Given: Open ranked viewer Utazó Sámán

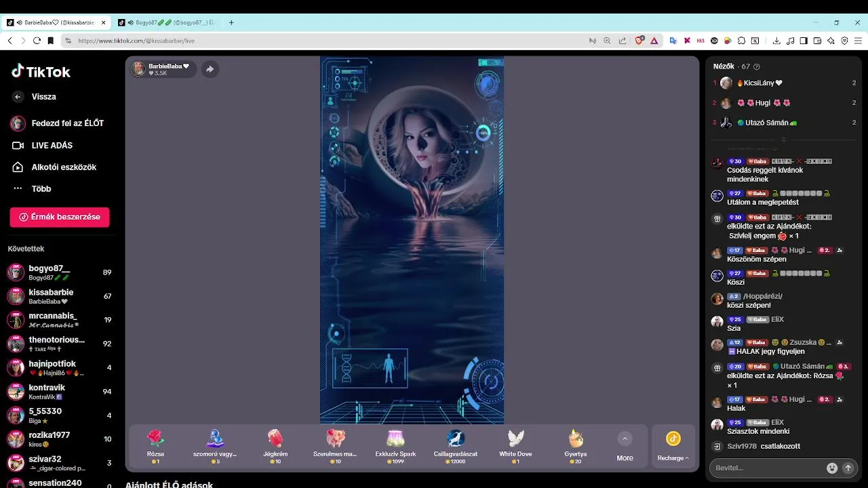Looking at the screenshot, I should (x=785, y=123).
